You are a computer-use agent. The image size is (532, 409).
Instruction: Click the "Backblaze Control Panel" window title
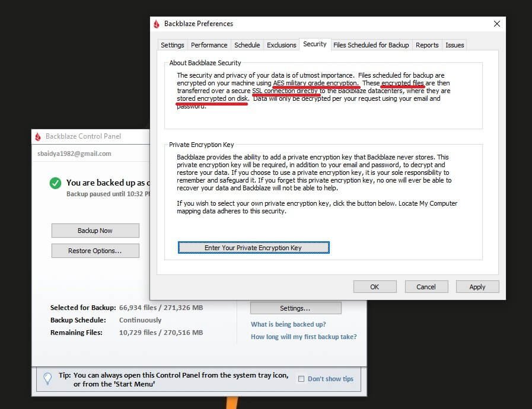click(83, 136)
